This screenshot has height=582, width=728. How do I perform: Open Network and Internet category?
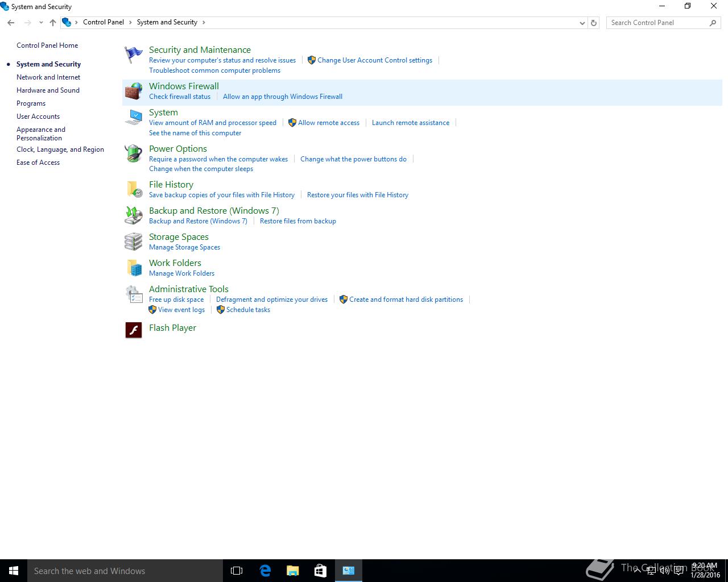48,77
